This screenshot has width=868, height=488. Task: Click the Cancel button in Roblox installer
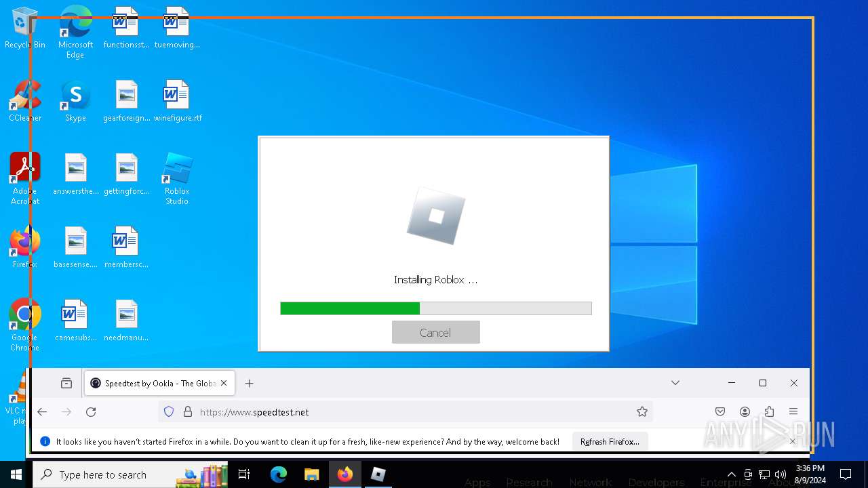[x=435, y=332]
